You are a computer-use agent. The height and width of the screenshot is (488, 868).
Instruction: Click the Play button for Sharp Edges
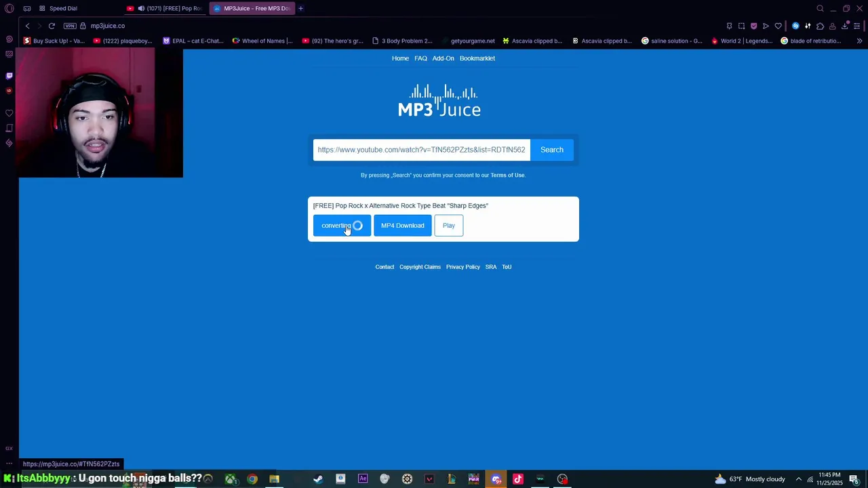pyautogui.click(x=449, y=226)
